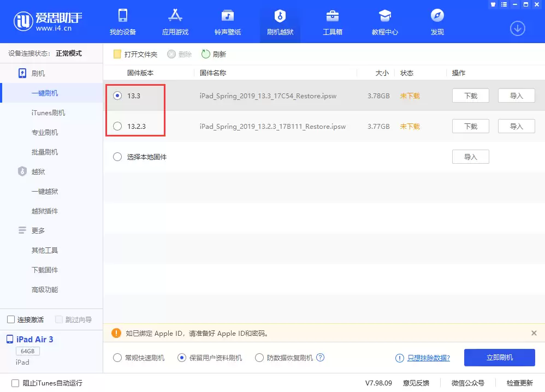Open the download manager arrow icon
The height and width of the screenshot is (392, 545).
(518, 28)
